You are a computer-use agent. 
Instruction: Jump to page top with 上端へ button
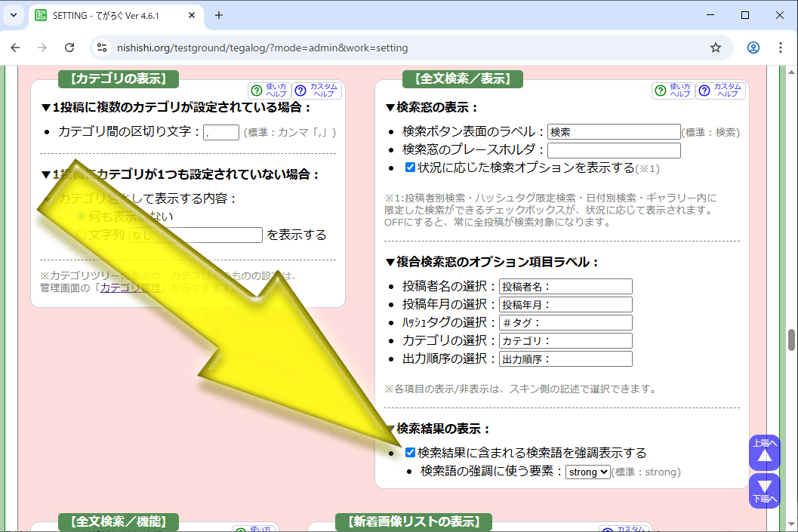pyautogui.click(x=764, y=453)
